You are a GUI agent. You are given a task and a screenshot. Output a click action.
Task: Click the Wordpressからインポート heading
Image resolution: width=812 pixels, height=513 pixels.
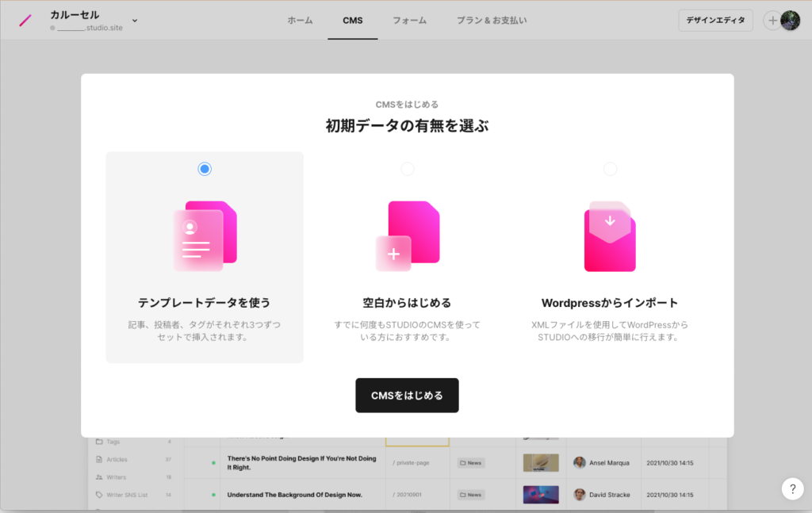(610, 303)
